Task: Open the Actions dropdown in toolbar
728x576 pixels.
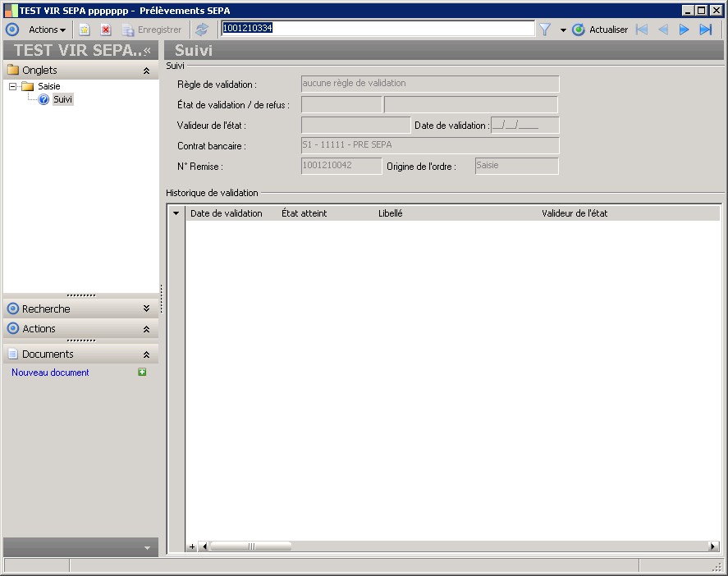Action: [47, 30]
